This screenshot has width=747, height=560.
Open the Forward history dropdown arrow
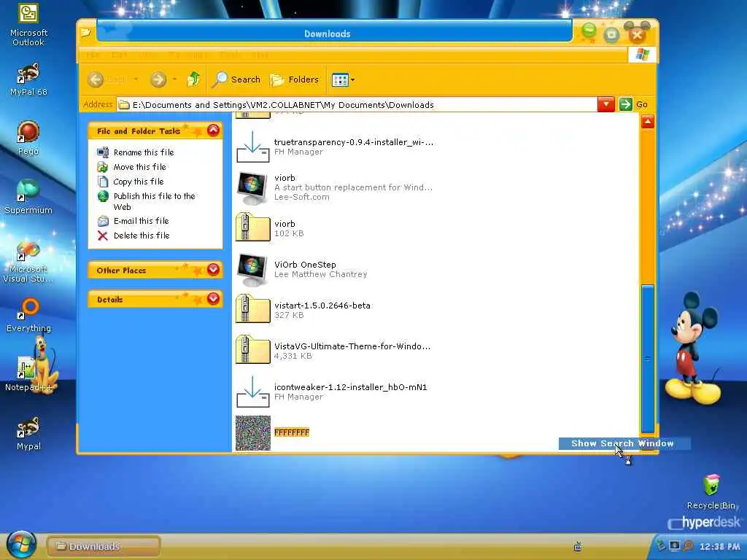175,79
